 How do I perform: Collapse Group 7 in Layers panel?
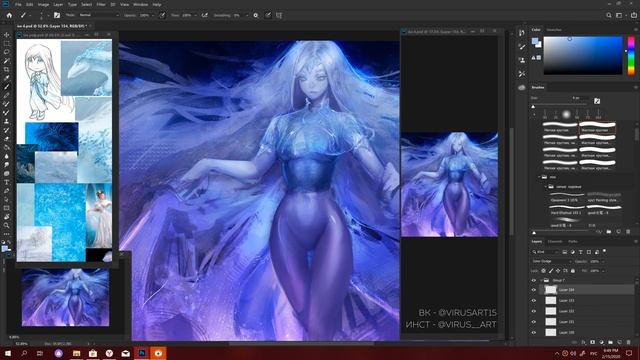541,280
